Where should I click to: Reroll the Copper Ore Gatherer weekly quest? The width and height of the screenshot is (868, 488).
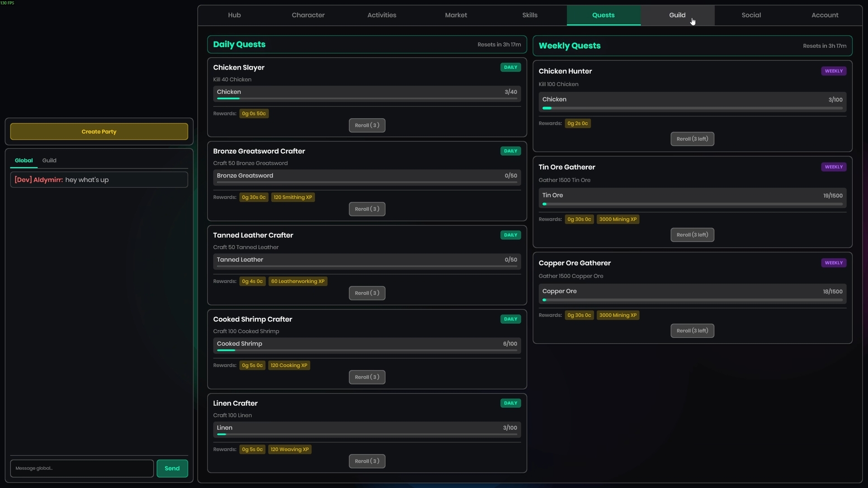pos(692,330)
